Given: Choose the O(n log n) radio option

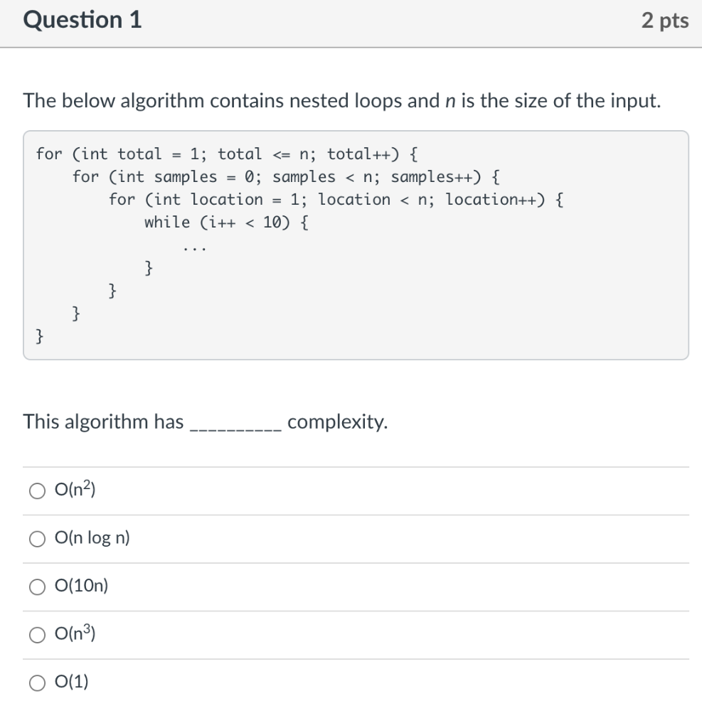Looking at the screenshot, I should point(37,539).
